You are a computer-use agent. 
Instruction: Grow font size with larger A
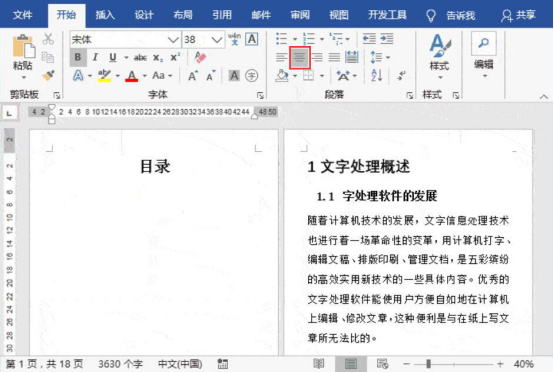coord(193,76)
